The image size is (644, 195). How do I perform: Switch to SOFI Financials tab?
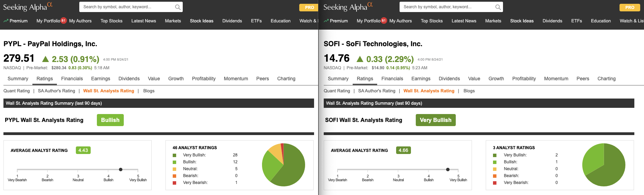(x=392, y=79)
